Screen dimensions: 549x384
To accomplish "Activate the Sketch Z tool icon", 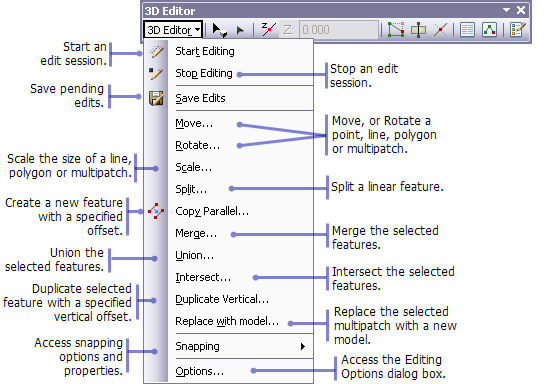I will (269, 30).
